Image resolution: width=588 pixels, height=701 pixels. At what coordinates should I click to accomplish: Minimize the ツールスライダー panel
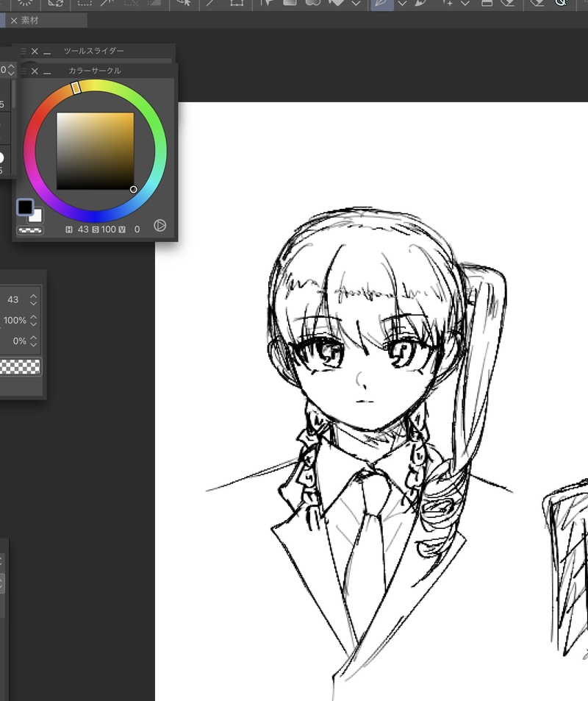click(x=47, y=53)
